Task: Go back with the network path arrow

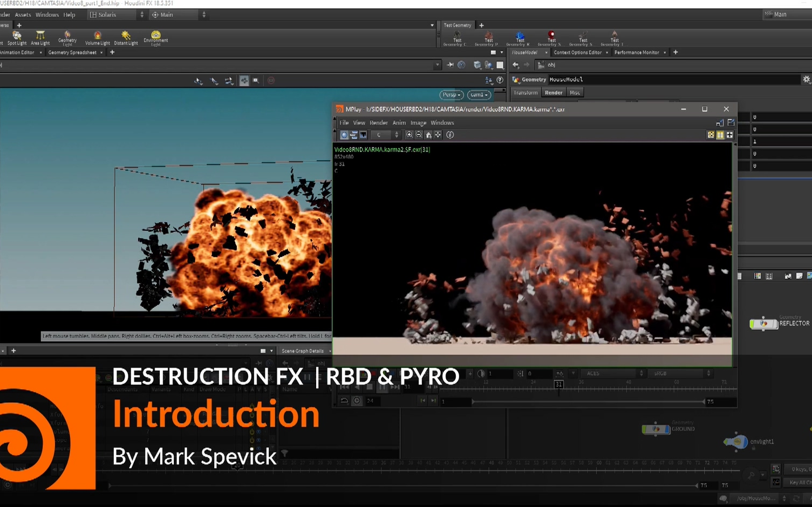Action: 516,65
